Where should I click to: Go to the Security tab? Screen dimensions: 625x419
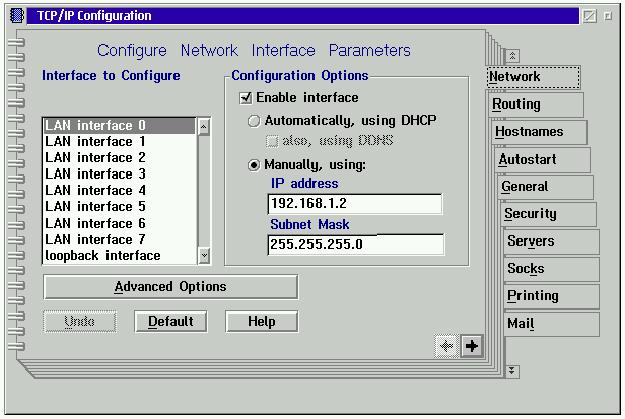pos(531,214)
